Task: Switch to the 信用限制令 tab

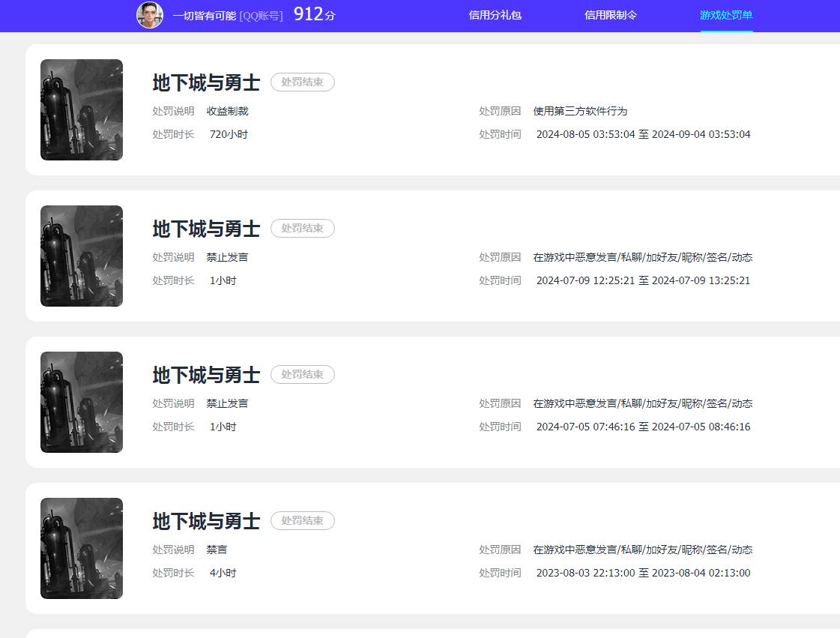Action: [x=611, y=15]
